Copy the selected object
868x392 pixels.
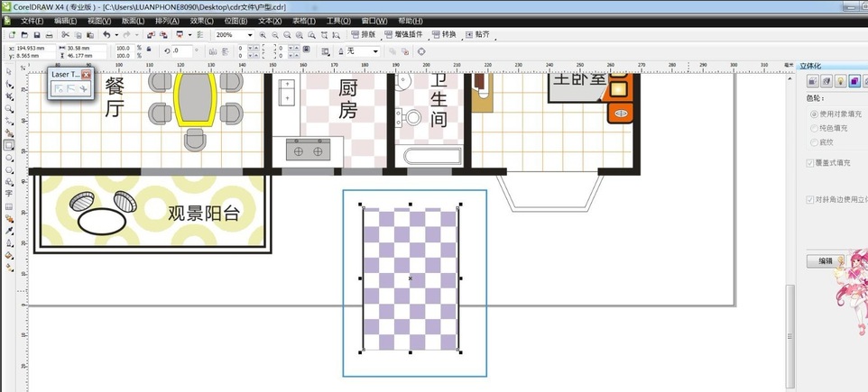[78, 35]
